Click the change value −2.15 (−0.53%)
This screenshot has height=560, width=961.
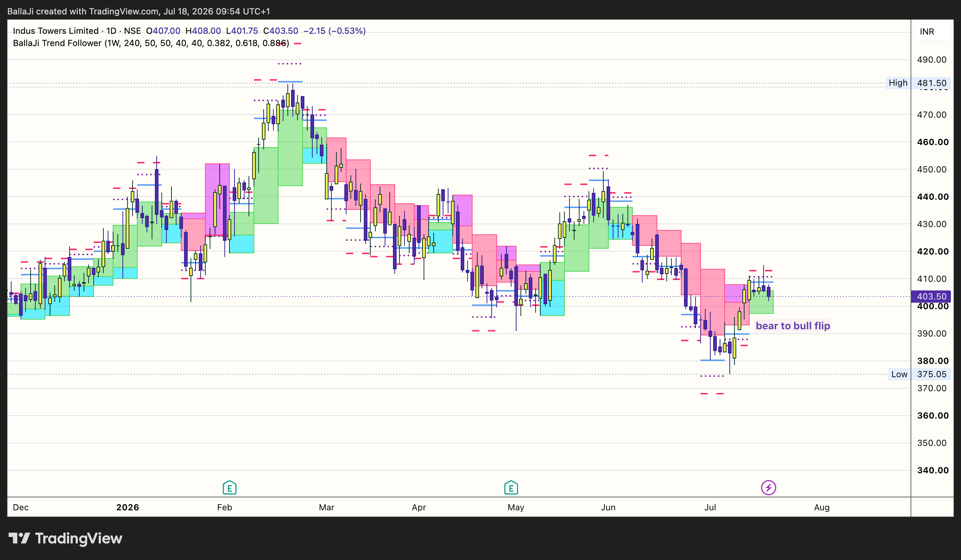[335, 31]
